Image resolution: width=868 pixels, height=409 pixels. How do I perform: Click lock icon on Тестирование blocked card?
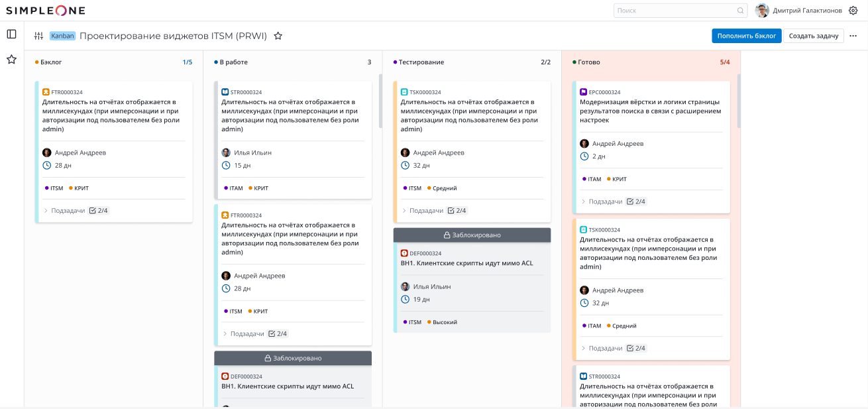pos(447,235)
